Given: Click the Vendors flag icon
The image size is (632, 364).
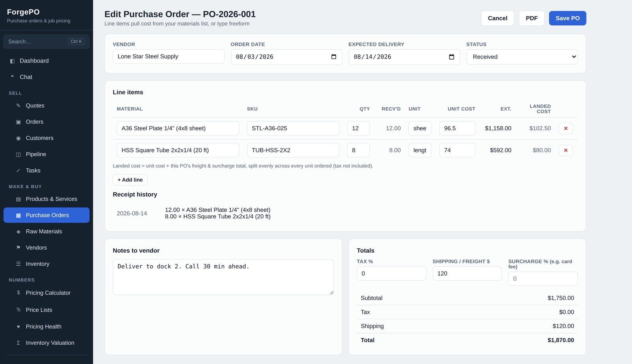Looking at the screenshot, I should pyautogui.click(x=18, y=248).
